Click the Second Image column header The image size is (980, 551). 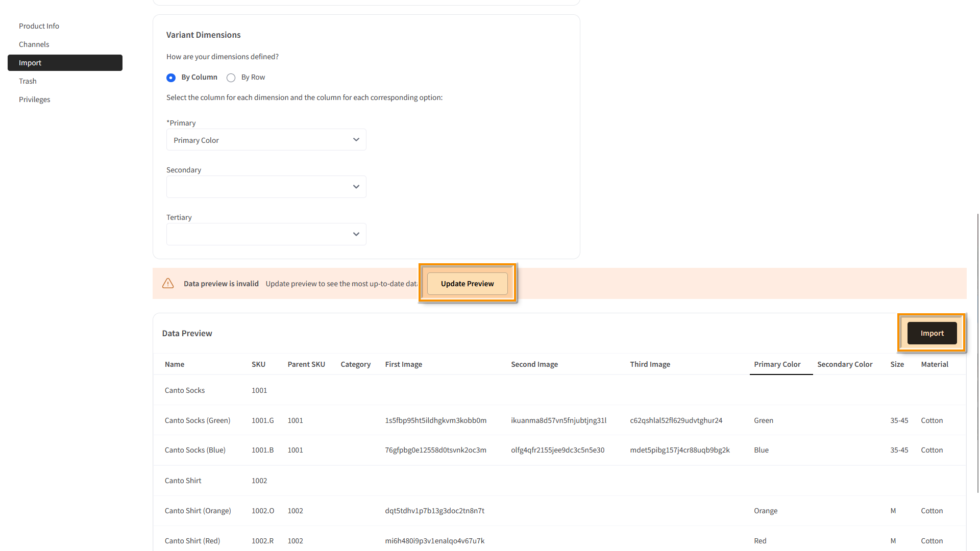[534, 364]
